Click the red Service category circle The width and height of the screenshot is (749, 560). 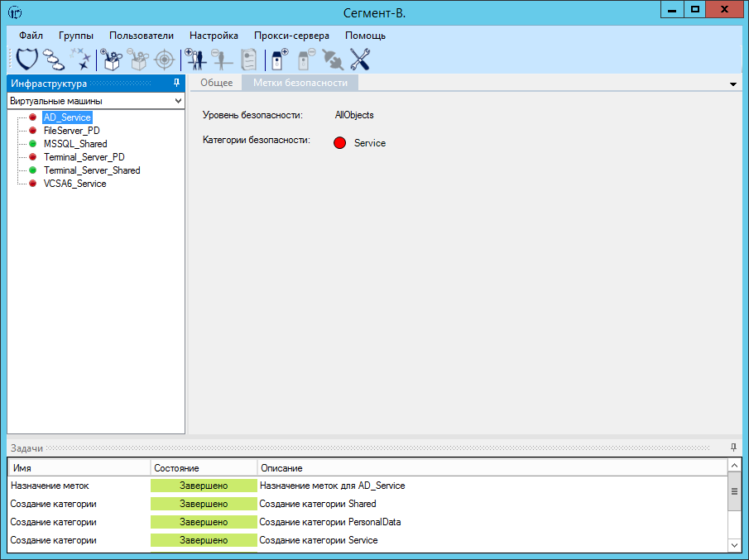point(340,143)
